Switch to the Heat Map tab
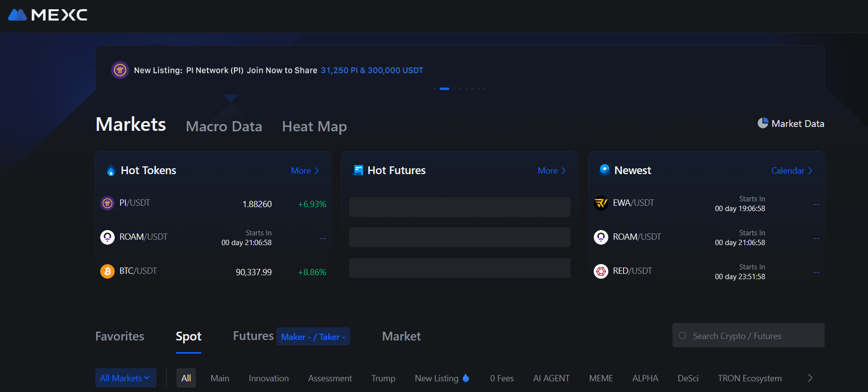Viewport: 868px width, 392px height. pos(315,126)
